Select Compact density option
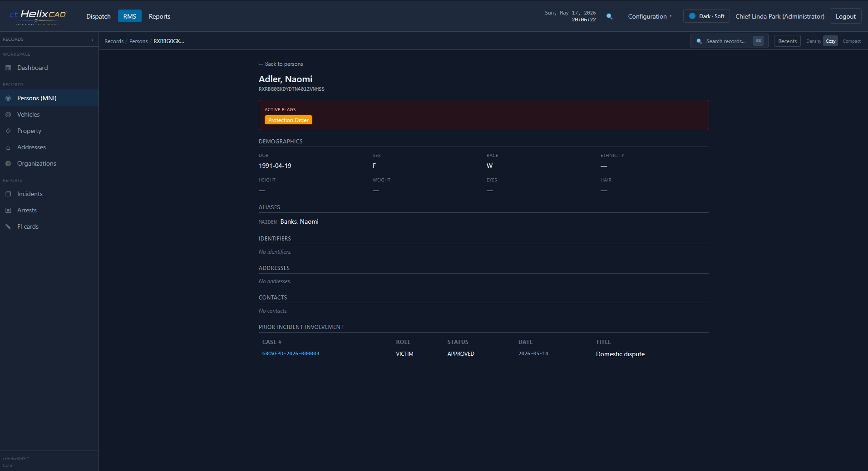The height and width of the screenshot is (471, 868). click(x=851, y=41)
